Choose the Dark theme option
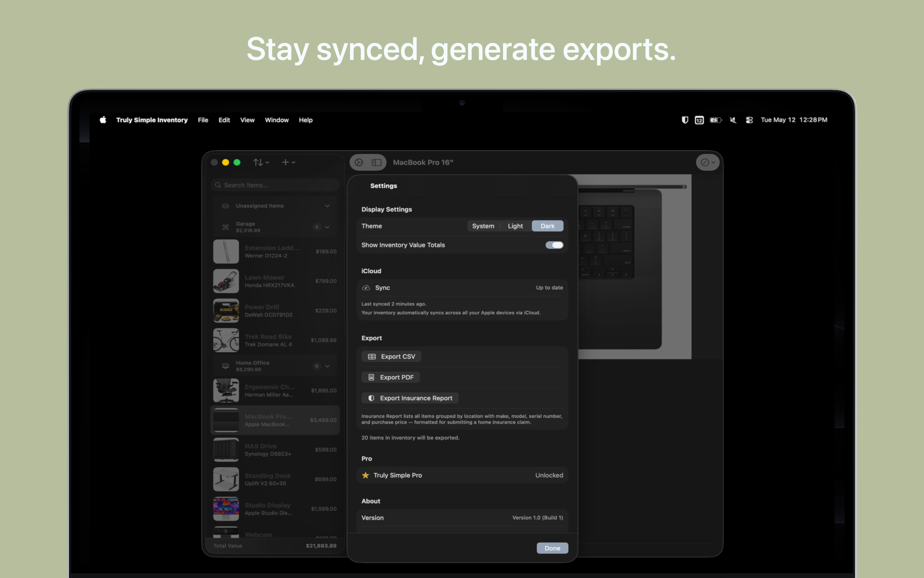The width and height of the screenshot is (924, 578). click(x=548, y=226)
